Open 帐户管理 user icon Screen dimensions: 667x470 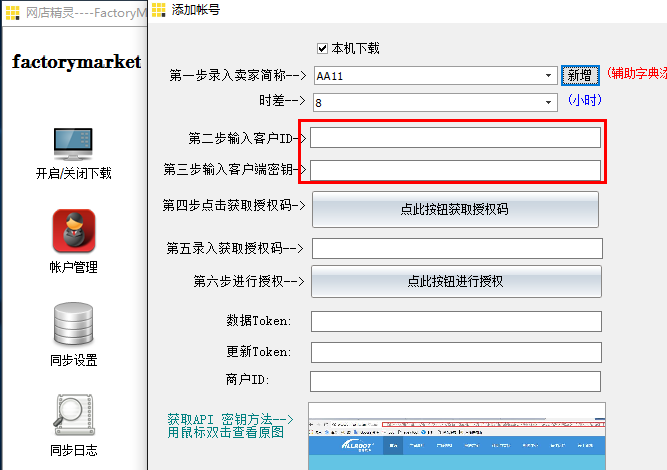click(x=74, y=230)
